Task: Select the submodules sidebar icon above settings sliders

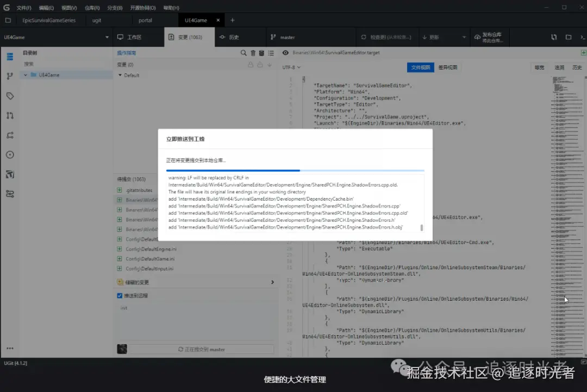Action: click(x=10, y=174)
